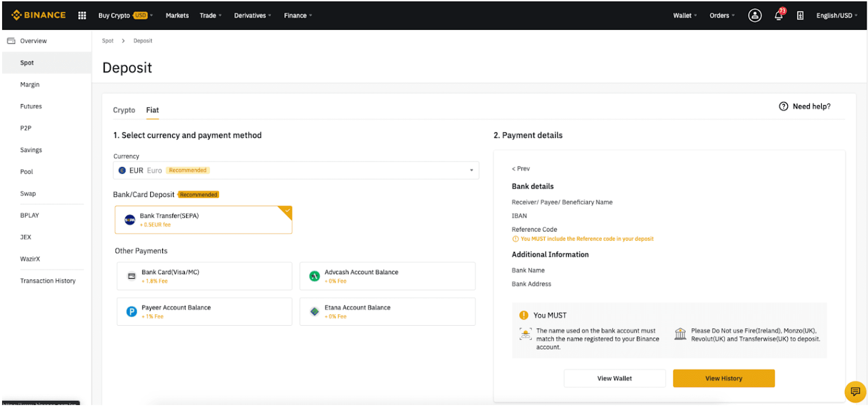868x406 pixels.
Task: Select Spot in the sidebar
Action: tap(47, 63)
